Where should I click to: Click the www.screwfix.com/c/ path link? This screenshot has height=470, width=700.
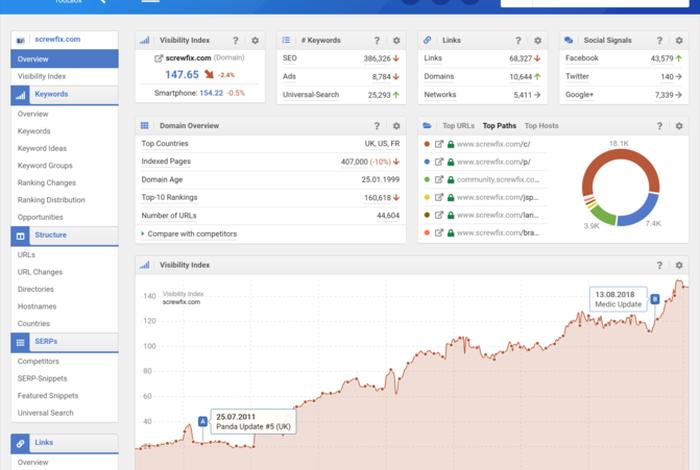pos(493,144)
